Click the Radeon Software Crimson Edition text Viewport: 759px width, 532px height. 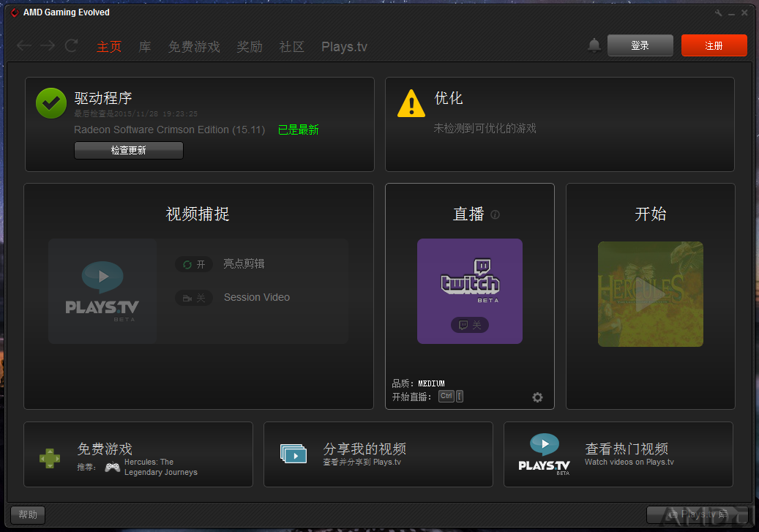coord(169,130)
